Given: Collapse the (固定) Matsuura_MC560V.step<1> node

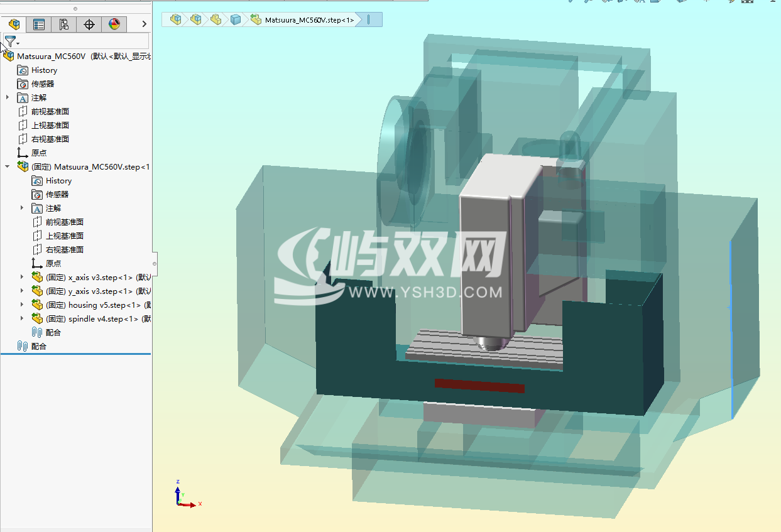Looking at the screenshot, I should point(8,166).
